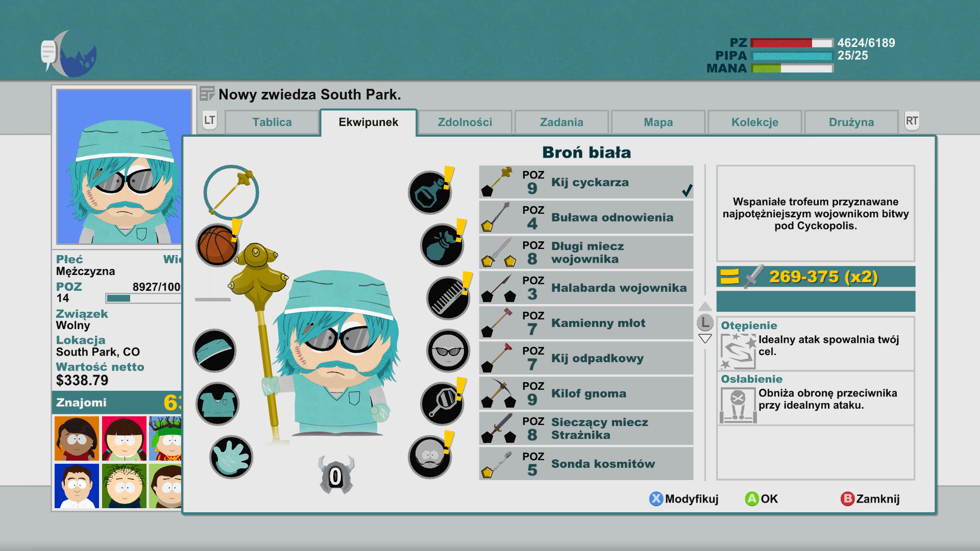Open the Zadania tab
Image resolution: width=980 pixels, height=551 pixels.
561,122
